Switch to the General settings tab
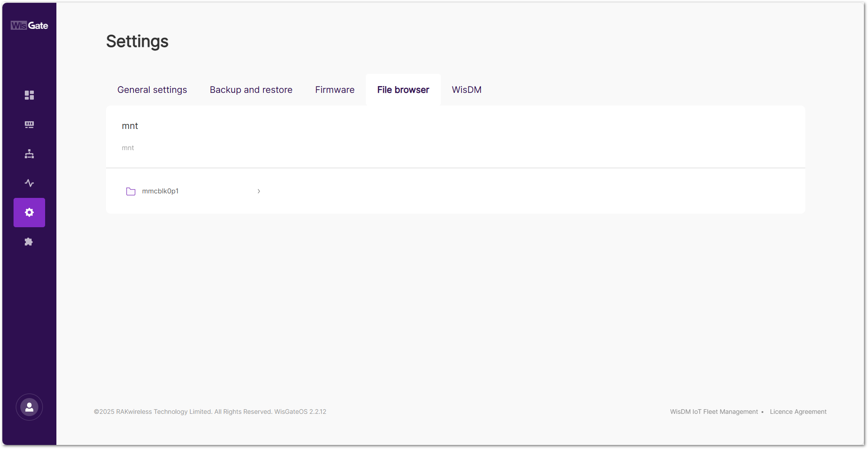 (152, 90)
